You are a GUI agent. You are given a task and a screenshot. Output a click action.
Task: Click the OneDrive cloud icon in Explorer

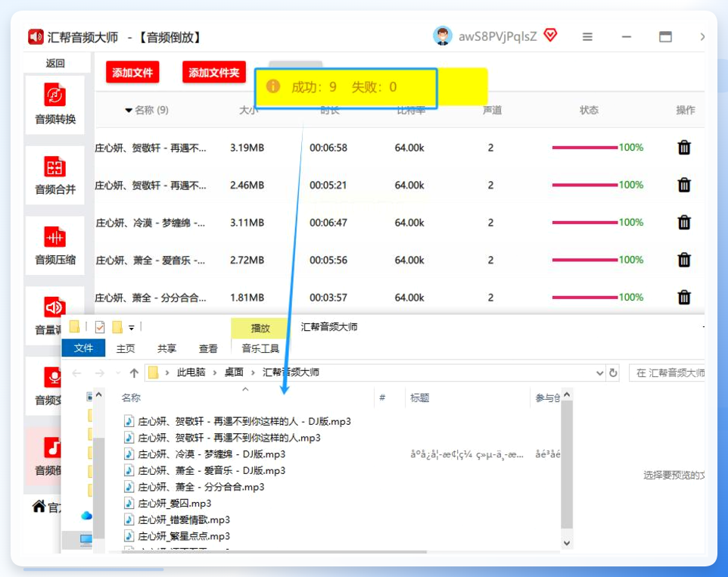86,515
